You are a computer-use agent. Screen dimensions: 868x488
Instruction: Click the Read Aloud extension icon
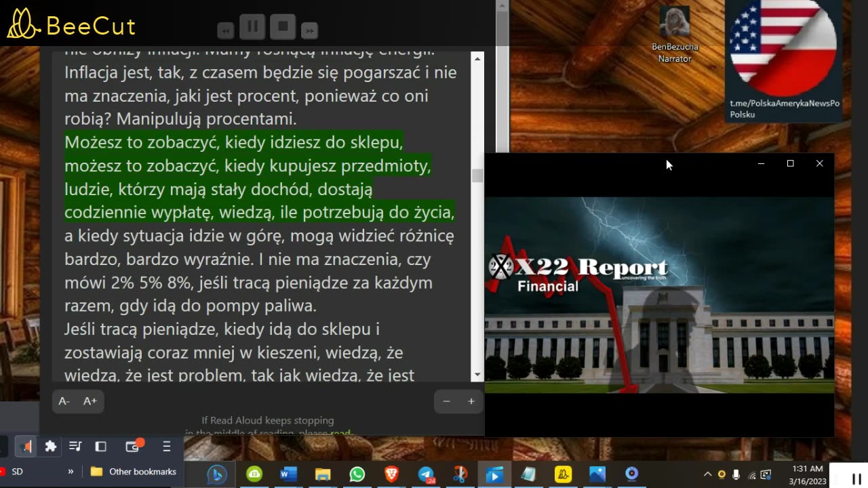click(x=26, y=446)
